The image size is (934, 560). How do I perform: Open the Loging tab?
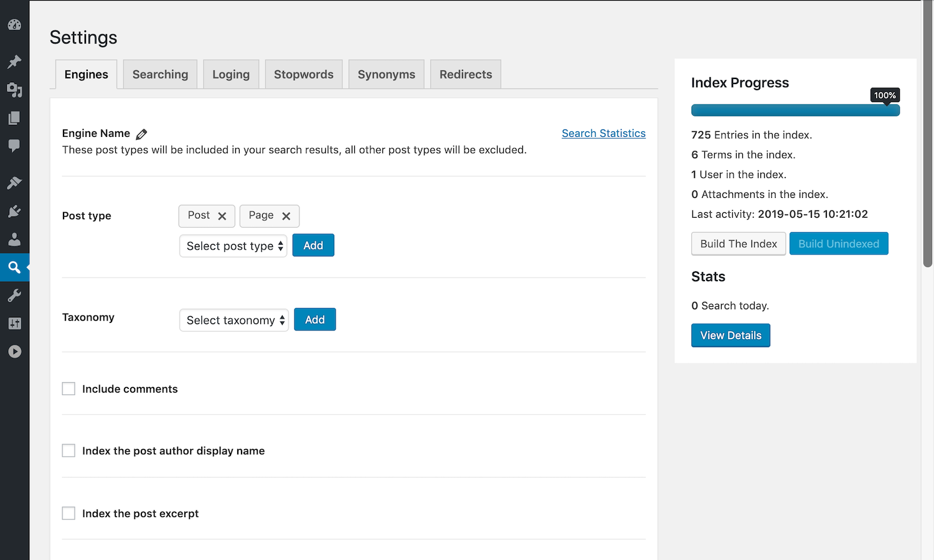[x=231, y=75]
